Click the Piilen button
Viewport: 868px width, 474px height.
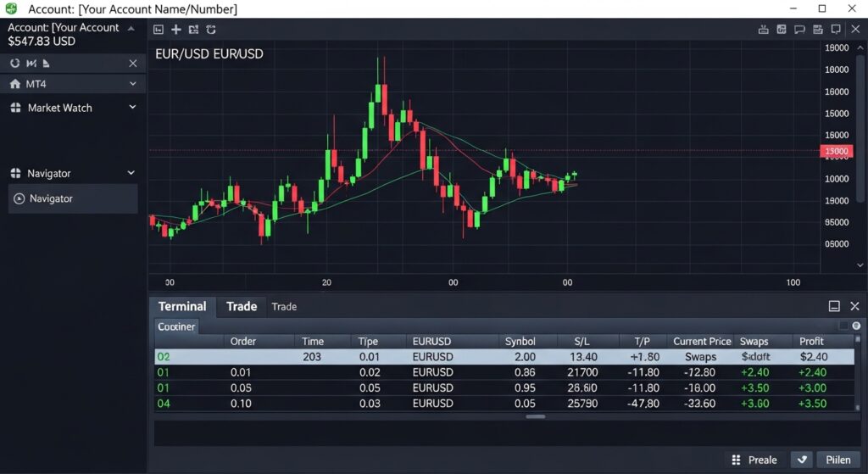pos(838,460)
